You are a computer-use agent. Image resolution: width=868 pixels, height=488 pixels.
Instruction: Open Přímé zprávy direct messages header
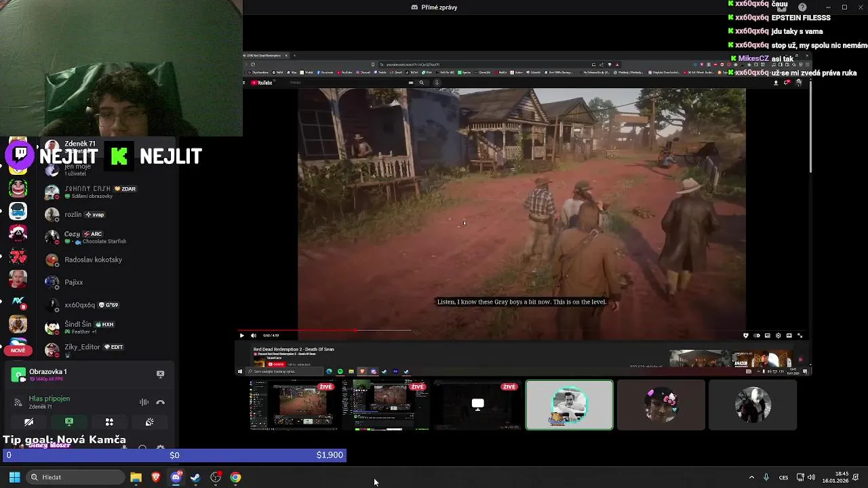[x=434, y=7]
